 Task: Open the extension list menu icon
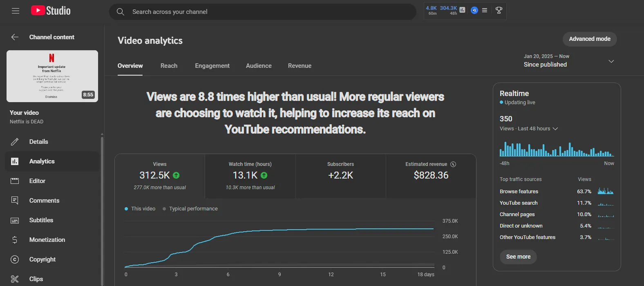pyautogui.click(x=484, y=10)
